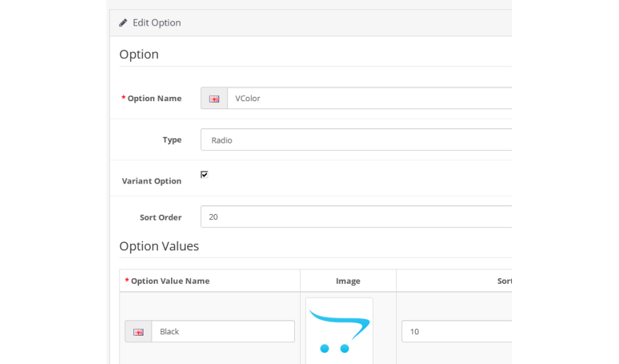Click the flag icon beside the Black value
The width and height of the screenshot is (619, 364).
tap(138, 332)
